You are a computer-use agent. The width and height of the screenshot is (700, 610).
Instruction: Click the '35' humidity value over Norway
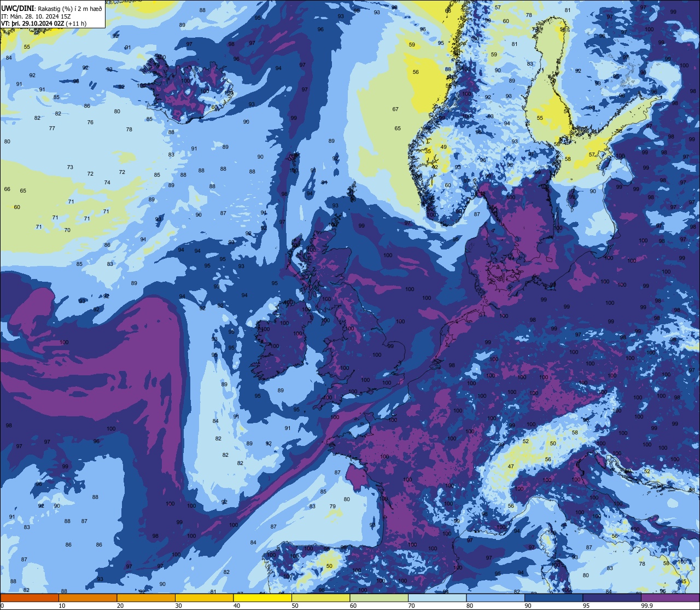coord(428,152)
